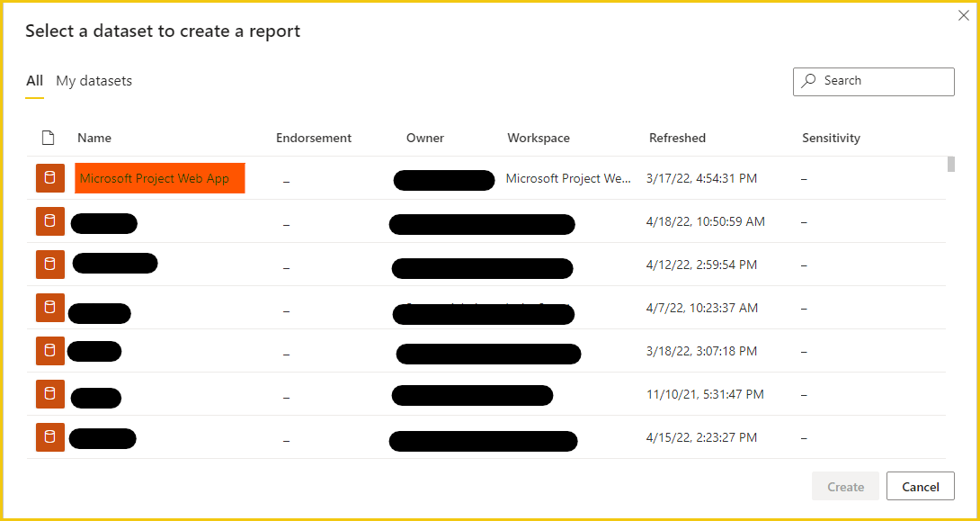
Task: Click the Cancel button
Action: [921, 486]
